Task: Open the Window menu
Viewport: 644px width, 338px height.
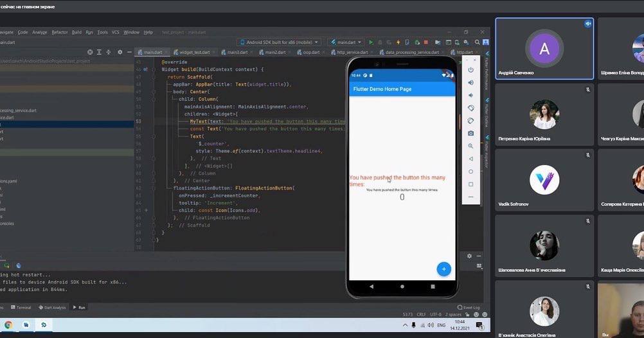Action: click(x=131, y=32)
